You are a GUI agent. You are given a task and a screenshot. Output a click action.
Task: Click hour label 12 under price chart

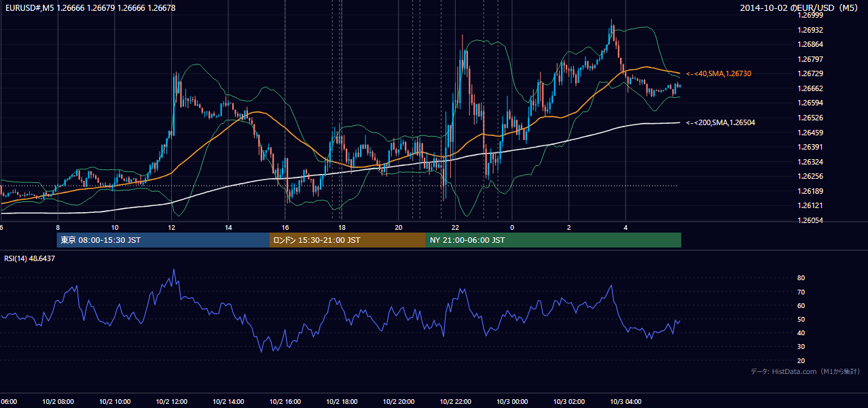click(x=172, y=228)
